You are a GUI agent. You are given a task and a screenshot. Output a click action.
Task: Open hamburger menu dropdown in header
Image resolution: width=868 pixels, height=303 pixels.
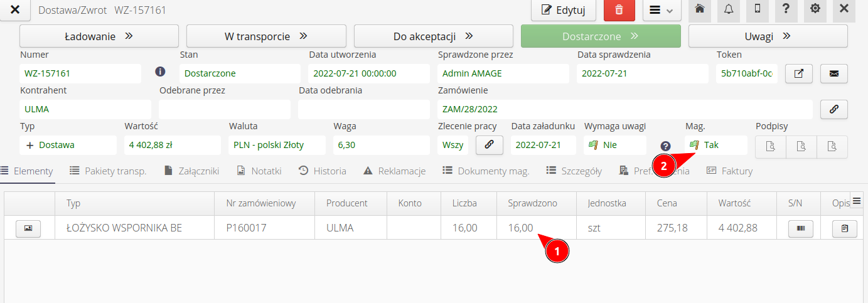coord(662,10)
